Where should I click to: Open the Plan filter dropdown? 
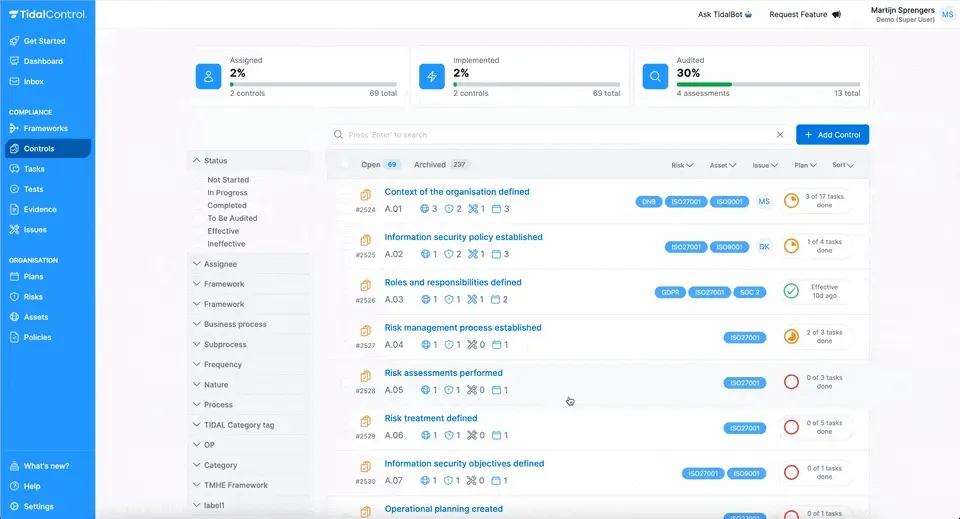click(806, 165)
